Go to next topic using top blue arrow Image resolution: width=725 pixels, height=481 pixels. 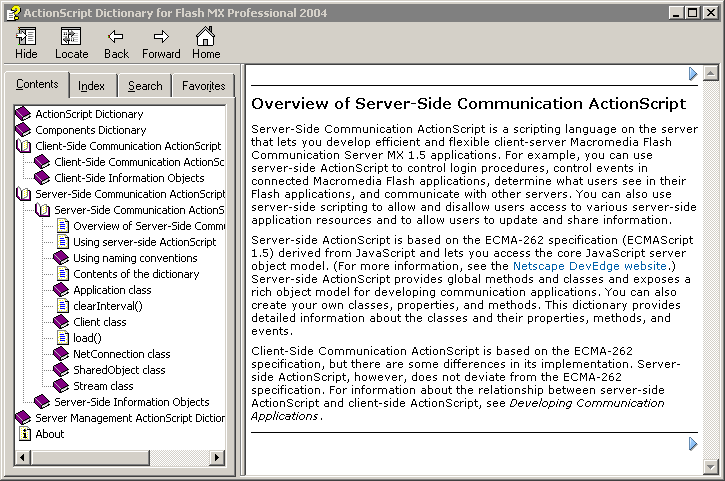click(x=693, y=74)
